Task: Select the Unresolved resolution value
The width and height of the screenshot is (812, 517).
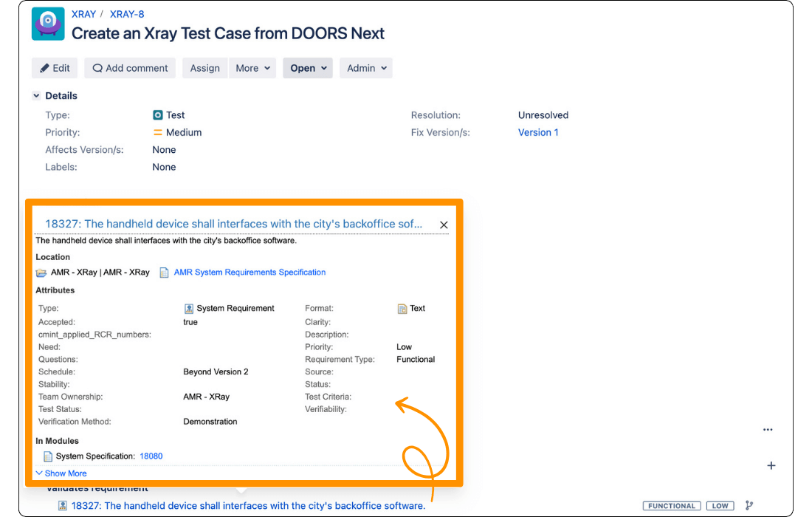Action: [543, 115]
